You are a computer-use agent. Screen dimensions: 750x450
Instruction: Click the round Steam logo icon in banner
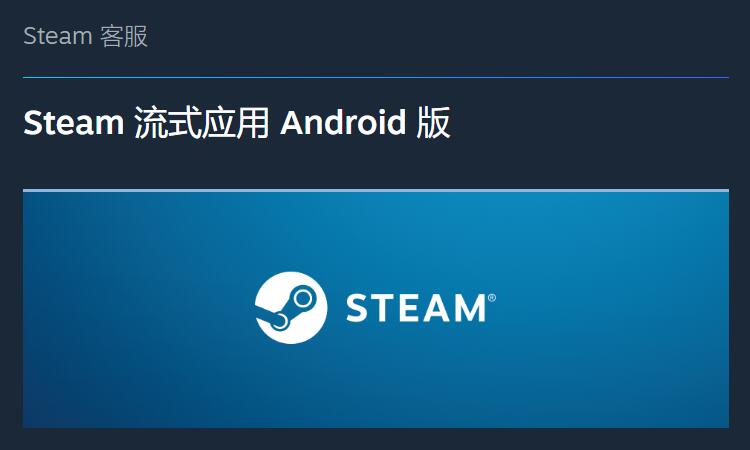pyautogui.click(x=291, y=307)
